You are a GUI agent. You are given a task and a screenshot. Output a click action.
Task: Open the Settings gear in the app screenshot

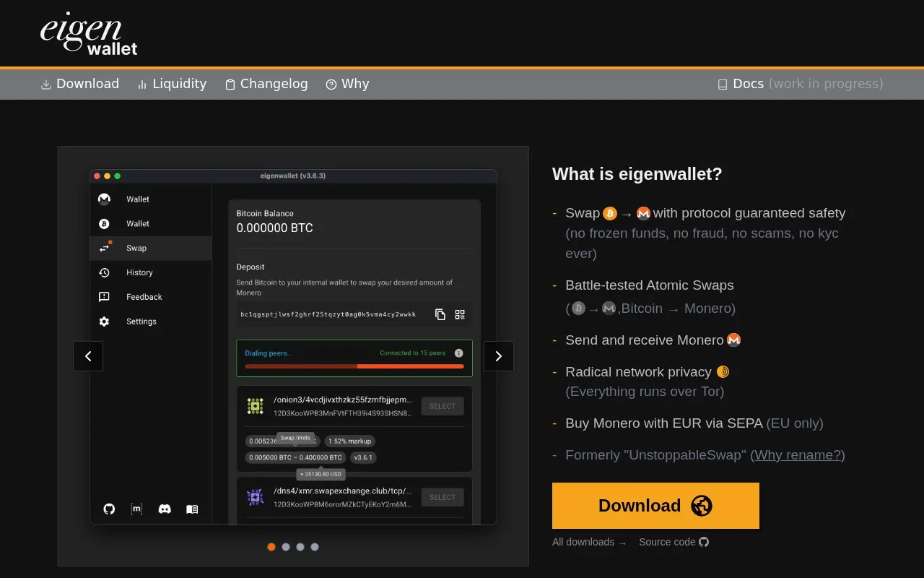coord(104,322)
